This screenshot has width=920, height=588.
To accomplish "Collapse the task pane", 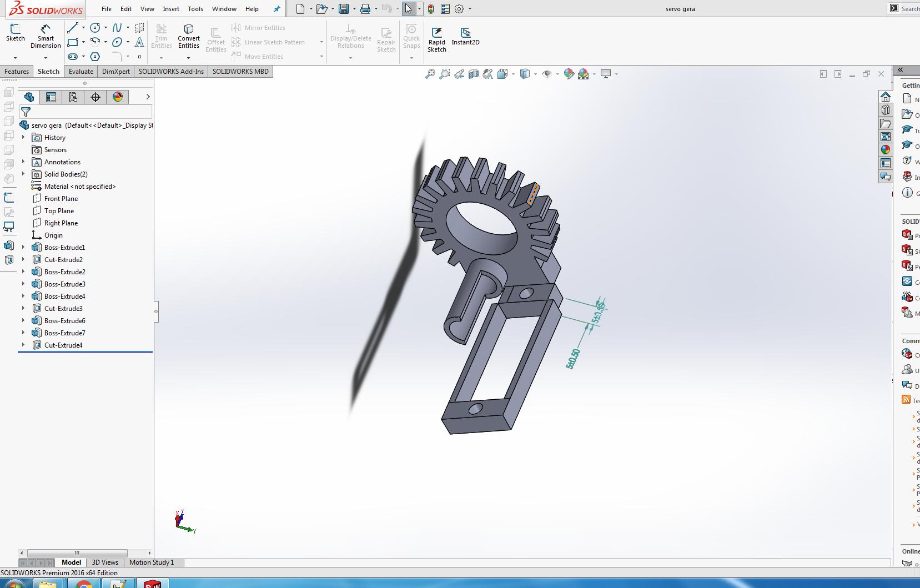I will (x=901, y=70).
